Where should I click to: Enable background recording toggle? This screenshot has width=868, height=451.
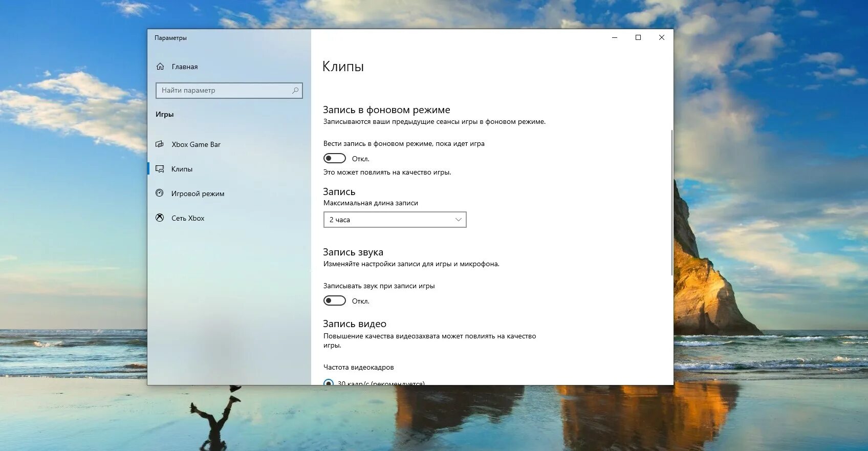click(x=335, y=158)
